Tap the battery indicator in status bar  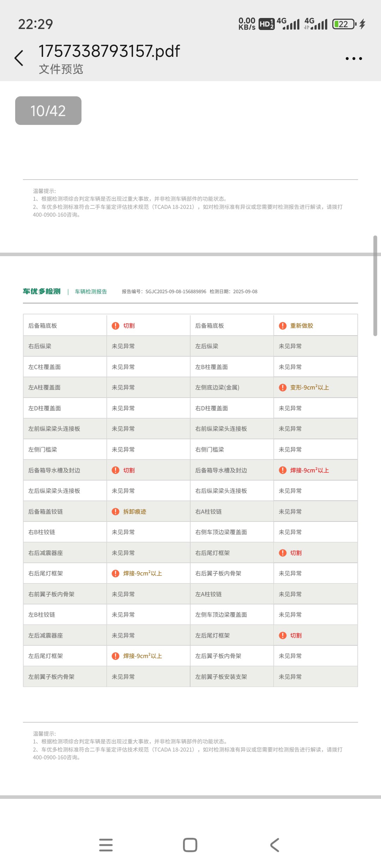pos(344,24)
